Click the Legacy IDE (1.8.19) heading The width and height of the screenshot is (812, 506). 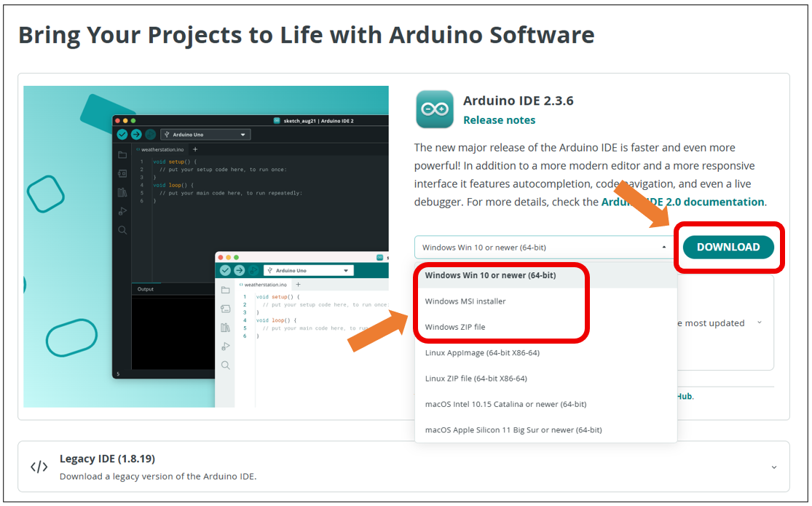click(x=107, y=459)
